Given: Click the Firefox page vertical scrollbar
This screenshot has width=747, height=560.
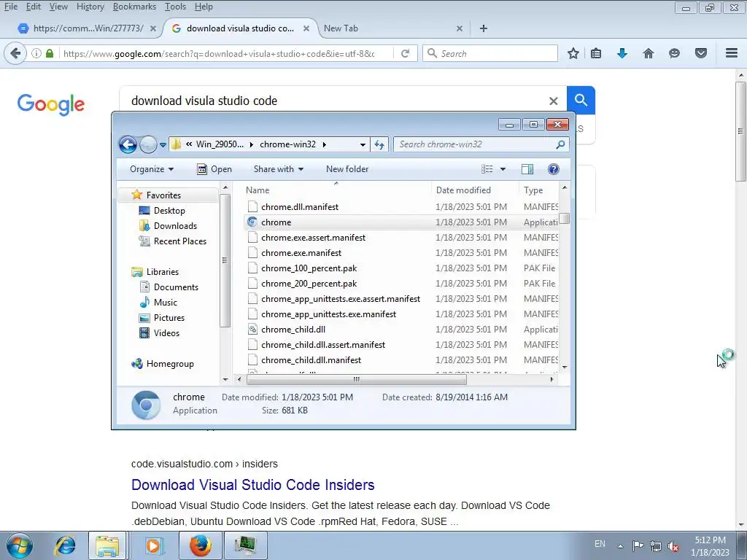Looking at the screenshot, I should pos(741,131).
